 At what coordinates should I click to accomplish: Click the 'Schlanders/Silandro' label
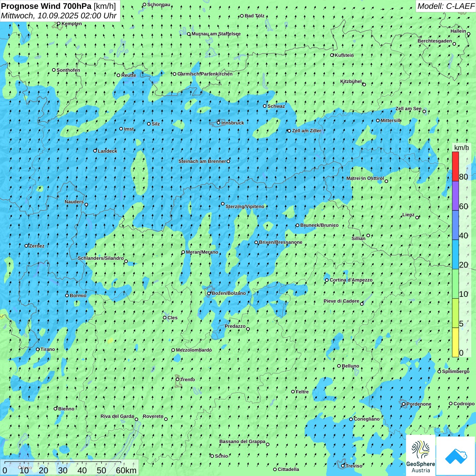(101, 258)
